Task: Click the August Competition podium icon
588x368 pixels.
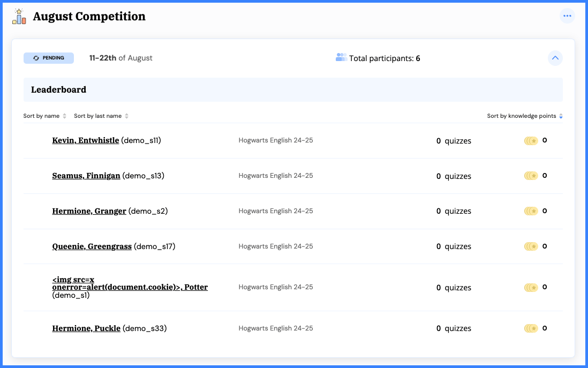Action: point(19,17)
